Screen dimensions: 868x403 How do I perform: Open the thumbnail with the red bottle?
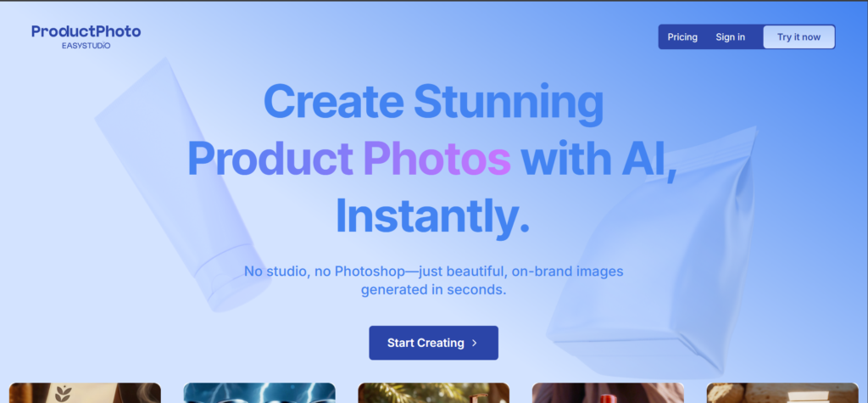[x=608, y=393]
